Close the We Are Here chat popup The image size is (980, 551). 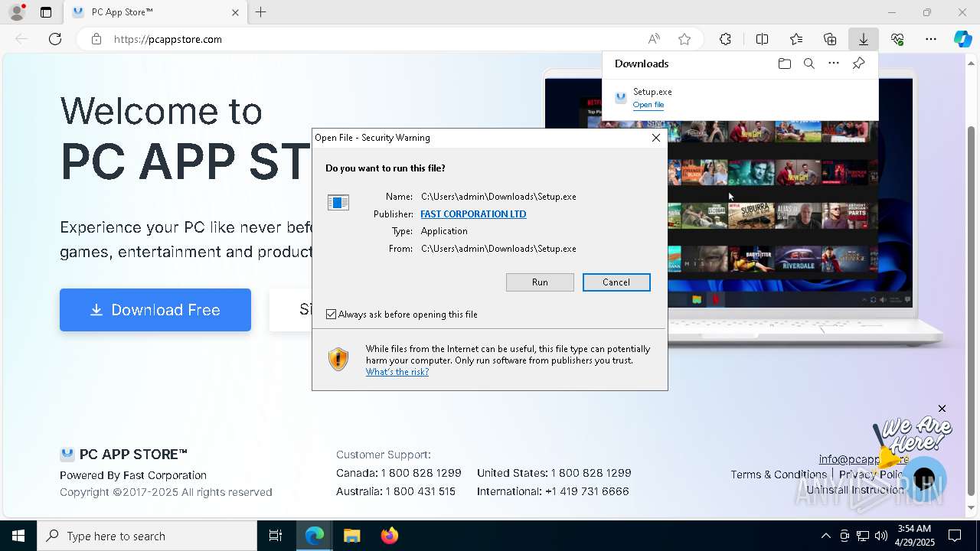pos(942,409)
